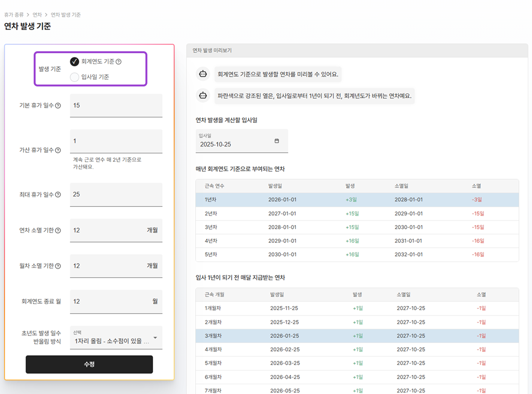The width and height of the screenshot is (532, 394).
Task: Edit the 회계연도 종료 월 field
Action: click(116, 301)
